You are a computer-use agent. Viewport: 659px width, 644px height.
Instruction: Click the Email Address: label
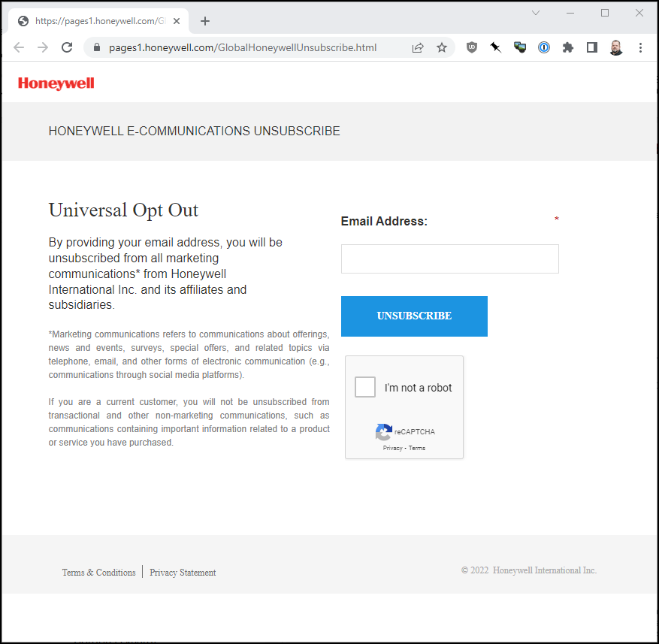[x=384, y=221]
